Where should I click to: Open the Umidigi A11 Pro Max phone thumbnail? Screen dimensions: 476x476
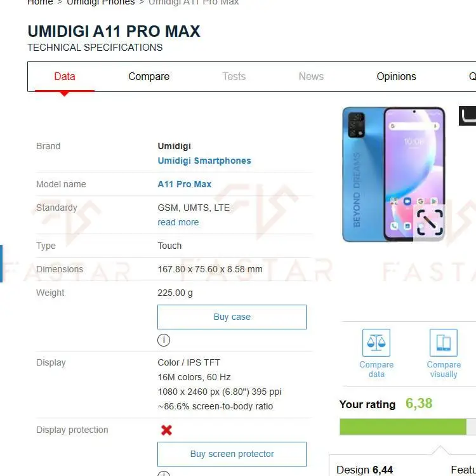click(393, 175)
